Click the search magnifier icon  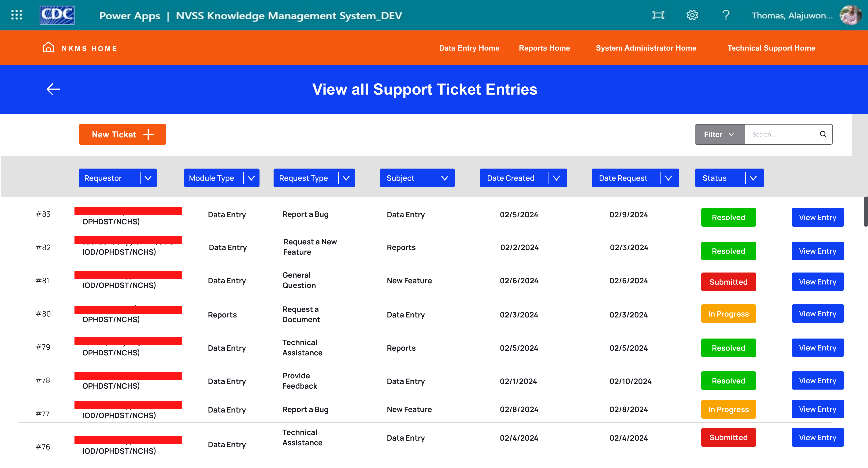tap(823, 134)
